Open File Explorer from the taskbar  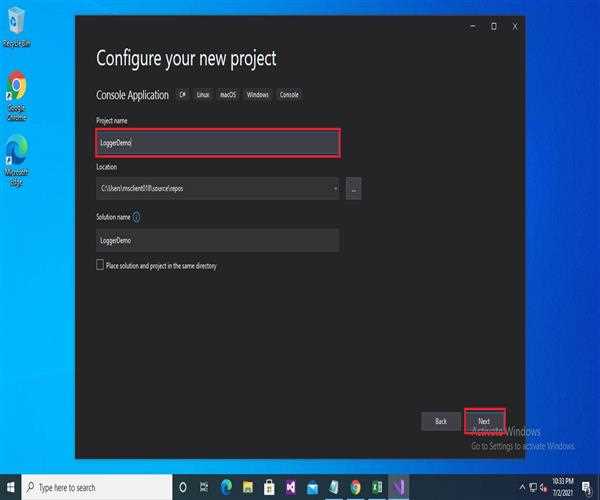[x=248, y=487]
